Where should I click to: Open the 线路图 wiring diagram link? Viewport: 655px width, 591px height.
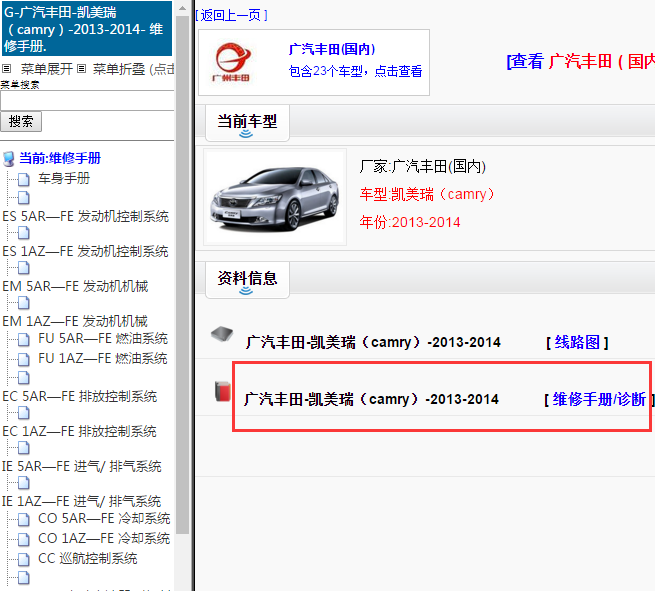coord(577,342)
